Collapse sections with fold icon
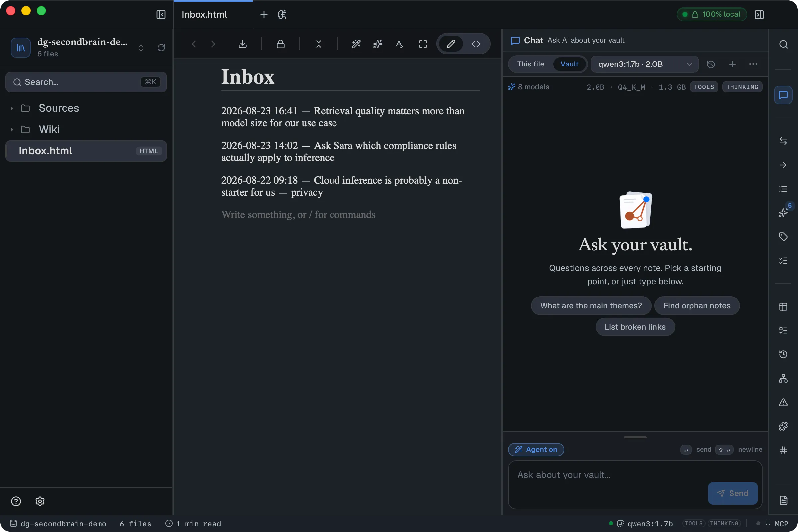Image resolution: width=798 pixels, height=532 pixels. tap(318, 44)
